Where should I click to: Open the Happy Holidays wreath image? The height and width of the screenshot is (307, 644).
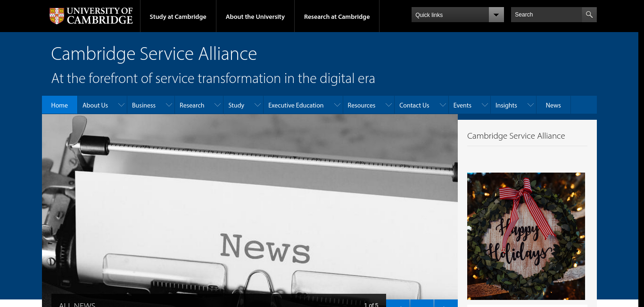pos(526,236)
